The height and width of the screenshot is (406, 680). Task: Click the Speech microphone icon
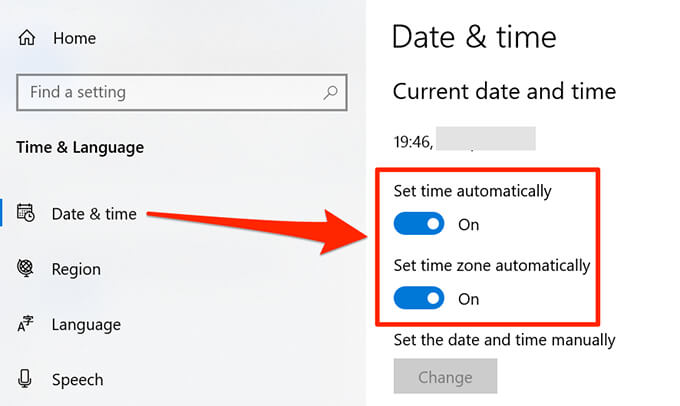[27, 380]
